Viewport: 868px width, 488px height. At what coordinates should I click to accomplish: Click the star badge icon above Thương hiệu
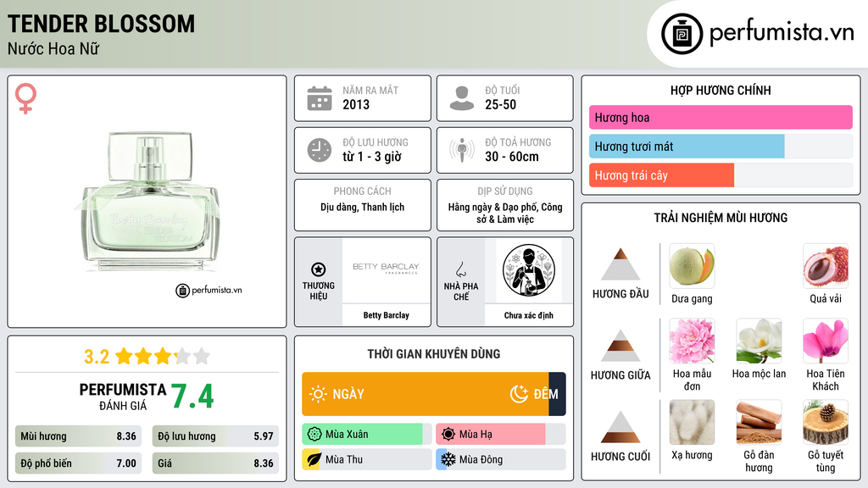[x=319, y=269]
